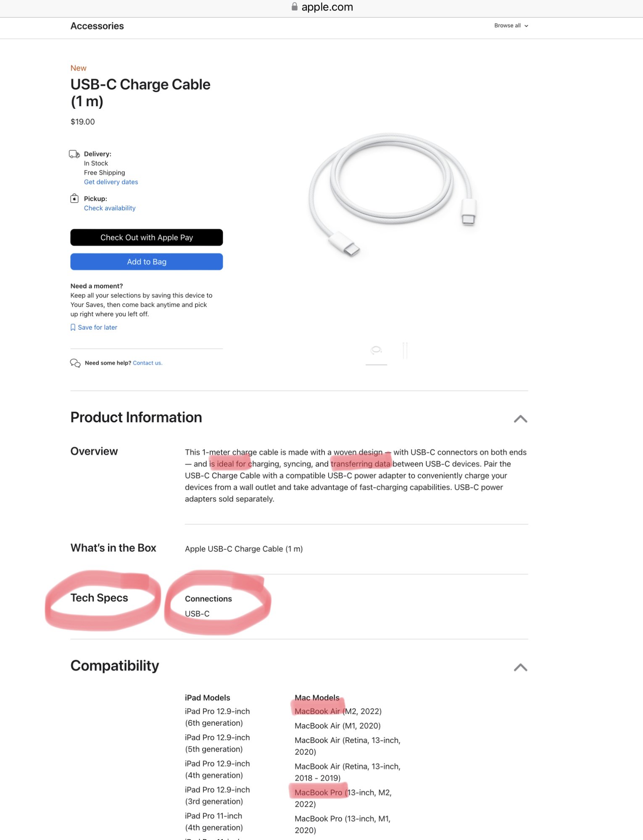Screen dimensions: 643x840
Task: Click the main USB-C cable product image
Action: [393, 194]
